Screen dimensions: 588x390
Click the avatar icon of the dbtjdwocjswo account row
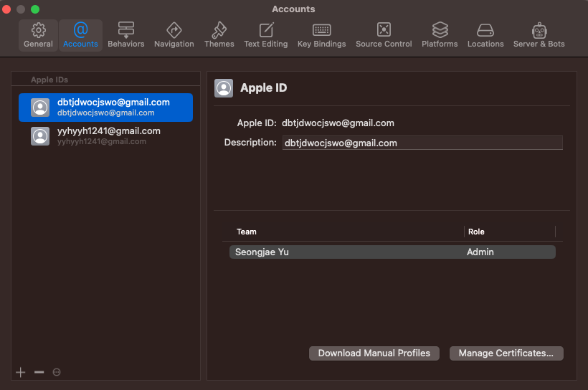click(40, 108)
